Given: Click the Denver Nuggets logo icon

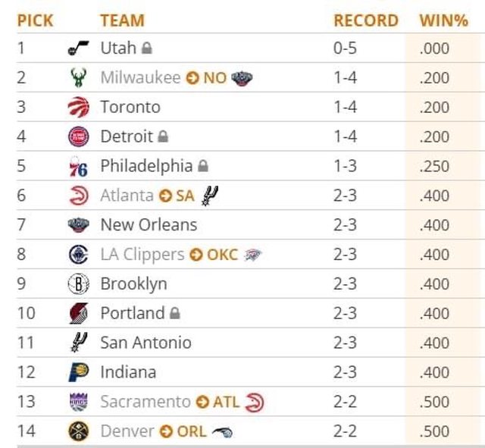Looking at the screenshot, I should coord(78,431).
